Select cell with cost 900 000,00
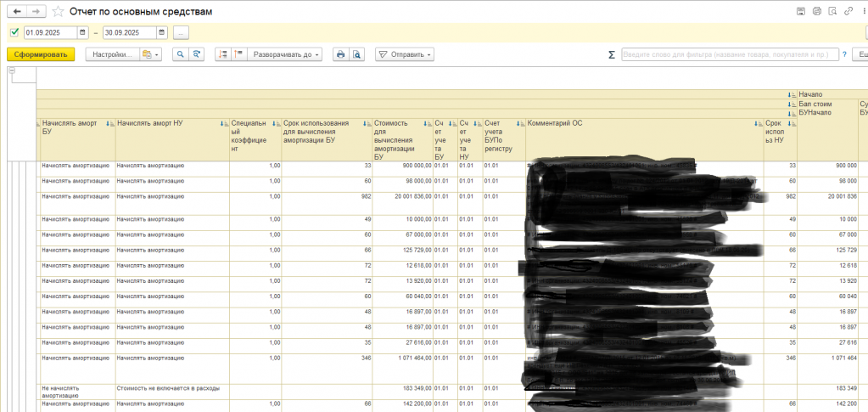The image size is (868, 412). click(x=402, y=169)
